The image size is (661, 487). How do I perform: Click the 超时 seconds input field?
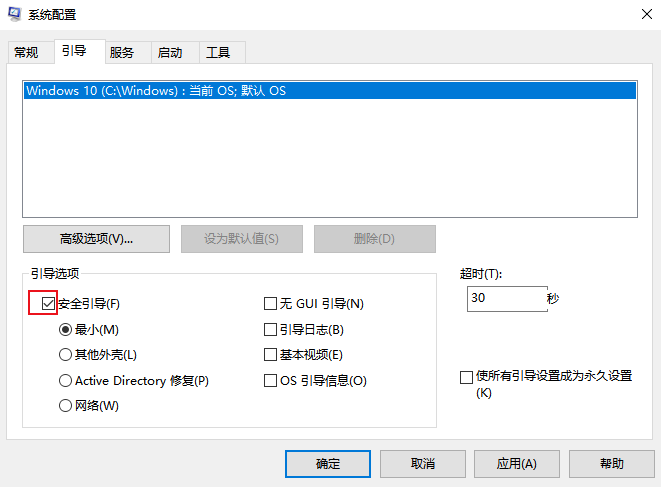tap(505, 299)
